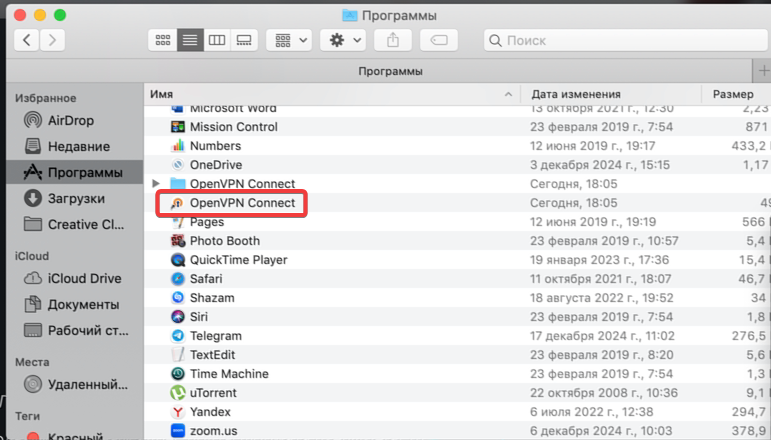Viewport: 771px width, 440px height.
Task: Click the OneDrive app icon
Action: click(178, 165)
